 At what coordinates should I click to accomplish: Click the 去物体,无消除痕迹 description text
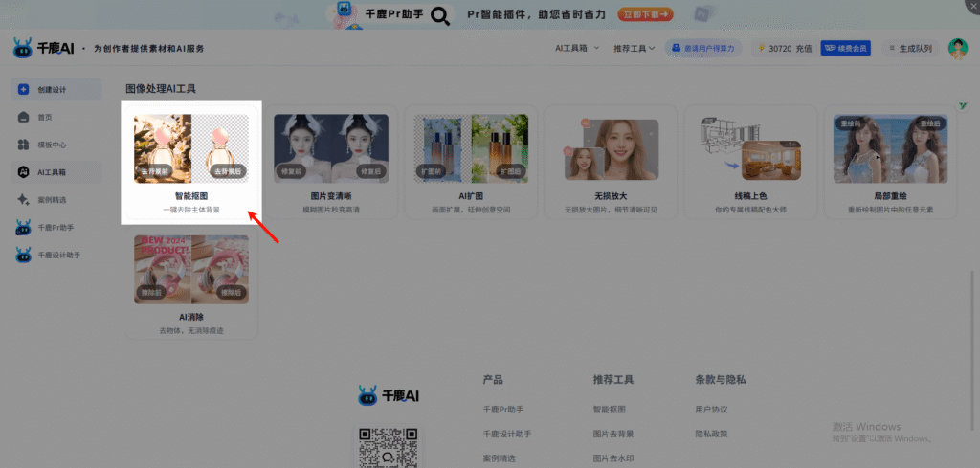[x=191, y=330]
